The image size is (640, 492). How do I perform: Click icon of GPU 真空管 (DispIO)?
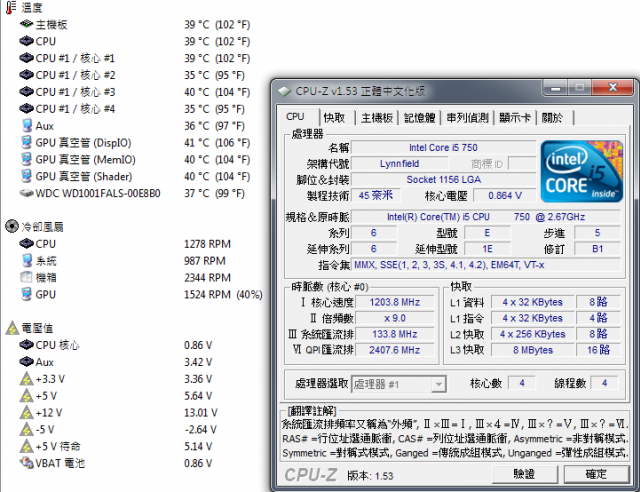click(x=27, y=142)
